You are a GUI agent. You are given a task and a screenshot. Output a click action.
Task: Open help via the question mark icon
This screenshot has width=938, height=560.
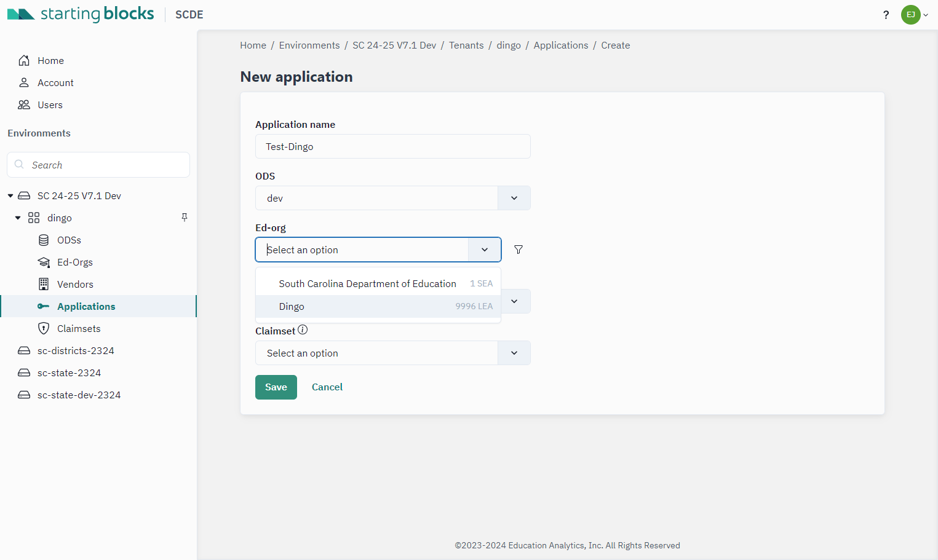click(x=886, y=15)
